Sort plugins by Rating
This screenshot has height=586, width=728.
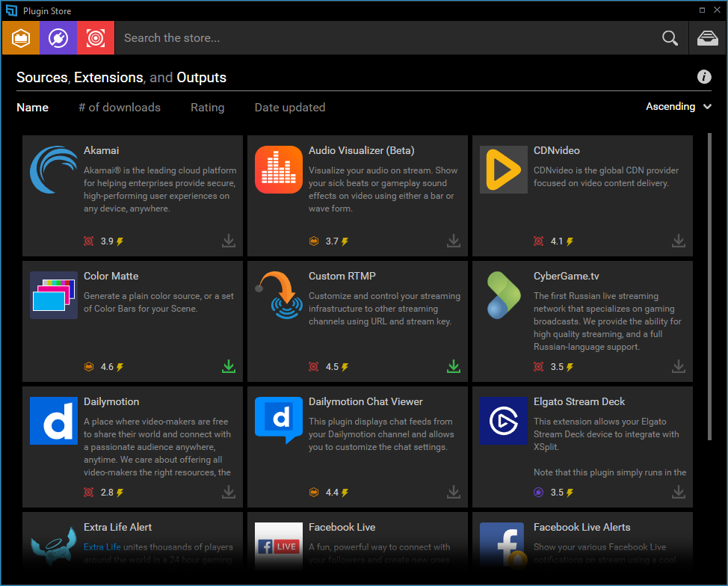tap(208, 108)
